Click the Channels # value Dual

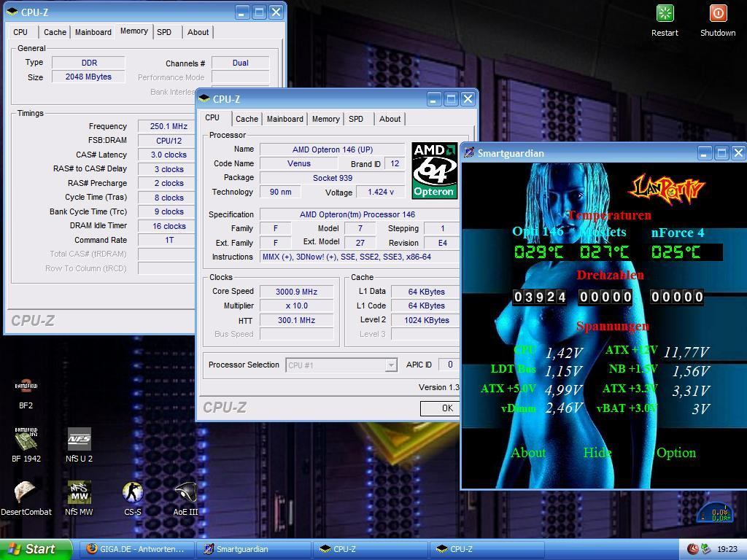click(x=241, y=63)
